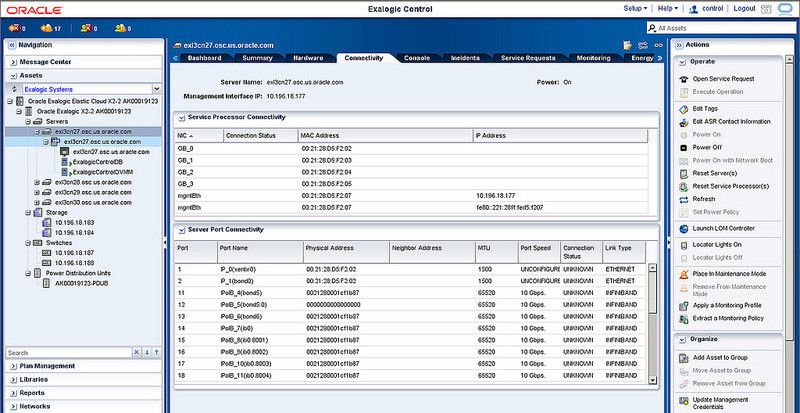800x413 pixels.
Task: Switch to the Console tab
Action: point(417,58)
